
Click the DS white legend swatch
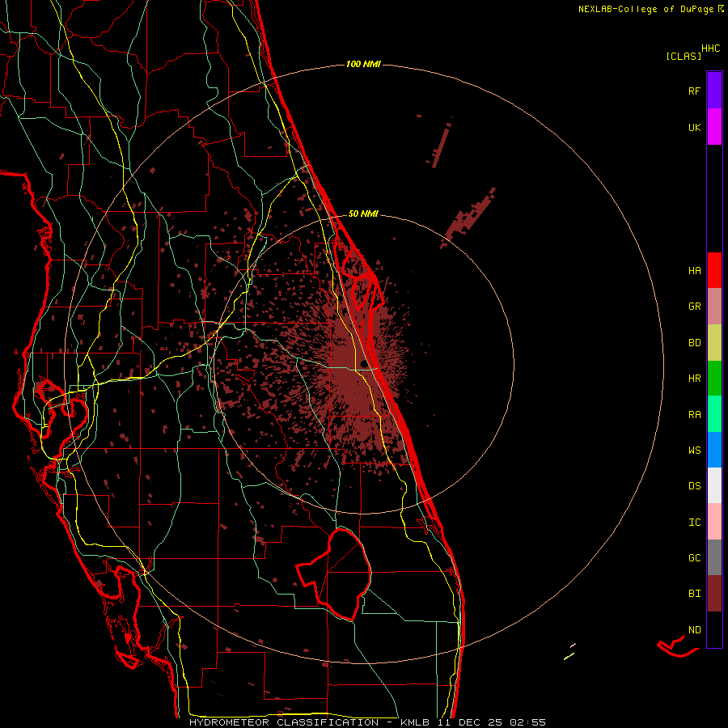click(x=714, y=485)
